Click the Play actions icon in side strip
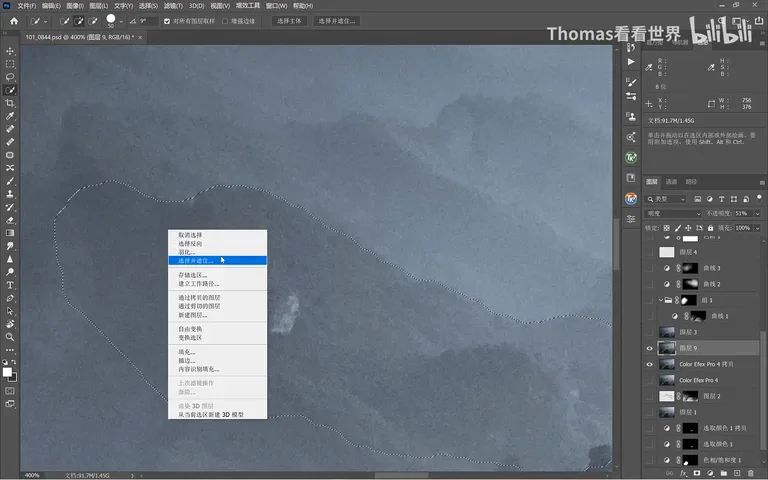Viewport: 768px width, 480px height. 631,62
